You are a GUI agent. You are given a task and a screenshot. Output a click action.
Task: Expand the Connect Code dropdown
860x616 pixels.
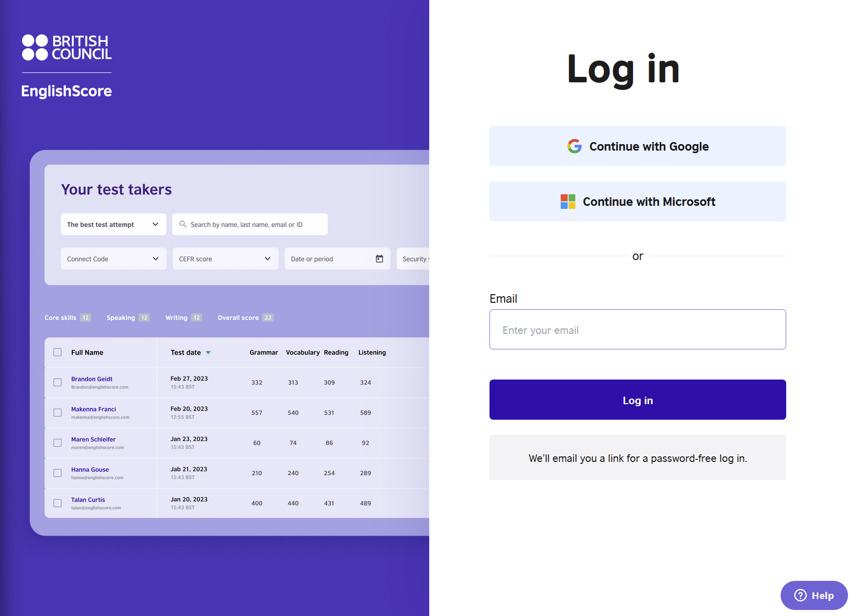pos(113,259)
